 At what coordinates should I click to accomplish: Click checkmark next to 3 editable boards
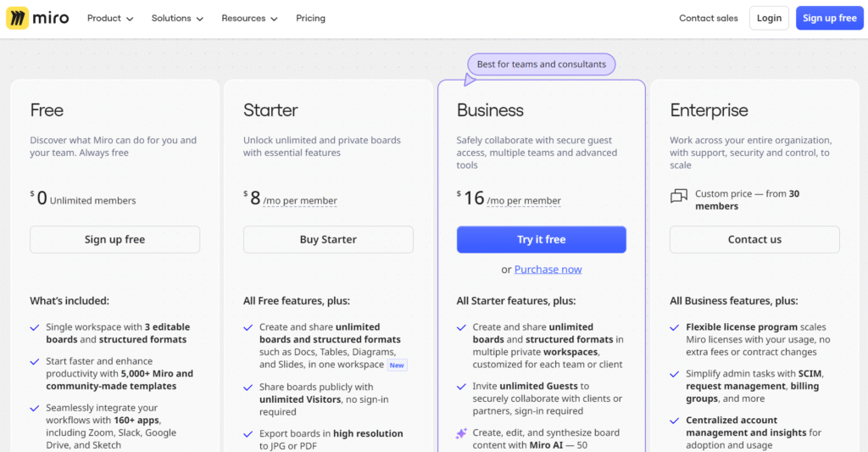point(35,327)
